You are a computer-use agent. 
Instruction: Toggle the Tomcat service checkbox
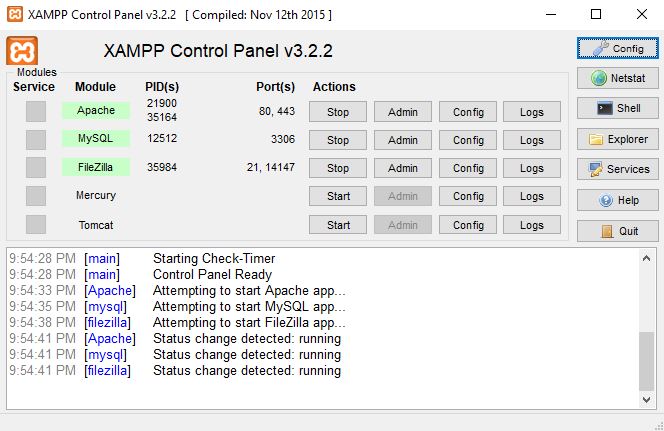[36, 224]
